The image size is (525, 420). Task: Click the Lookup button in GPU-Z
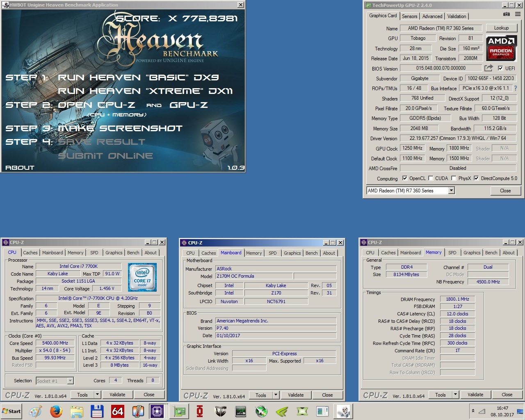(x=501, y=28)
